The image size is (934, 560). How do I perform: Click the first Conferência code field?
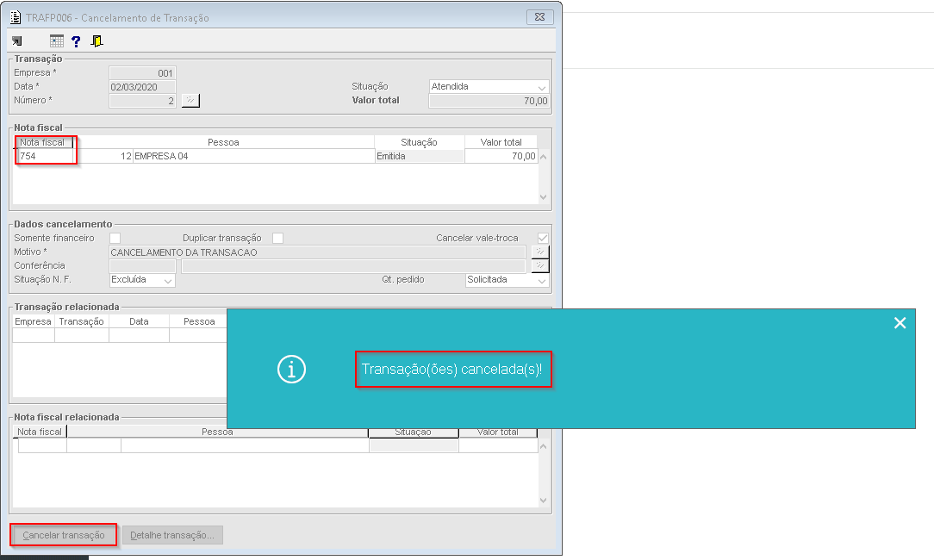coord(142,265)
